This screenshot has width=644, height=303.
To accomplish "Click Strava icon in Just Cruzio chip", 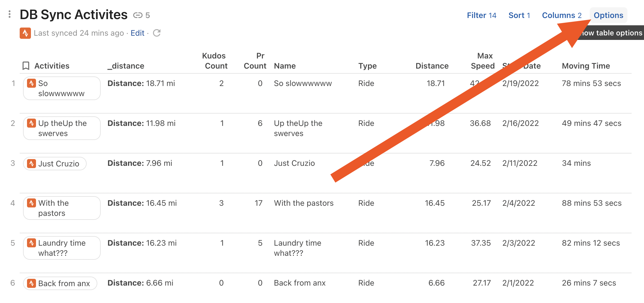I will click(31, 163).
